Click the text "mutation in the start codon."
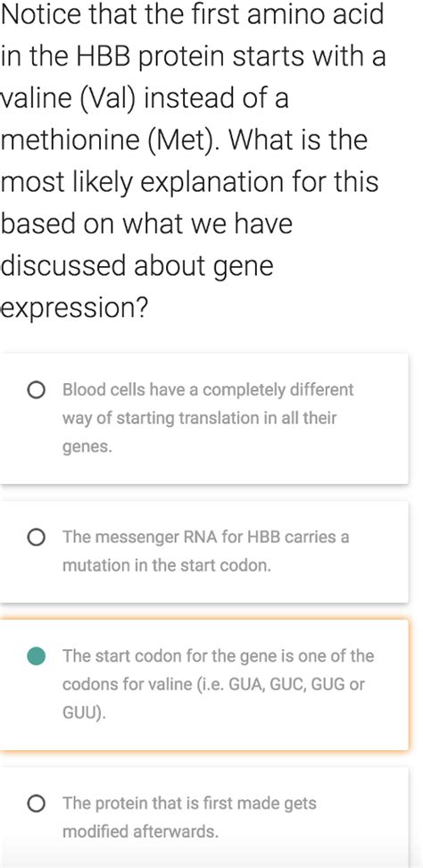This screenshot has height=868, width=423. [167, 566]
